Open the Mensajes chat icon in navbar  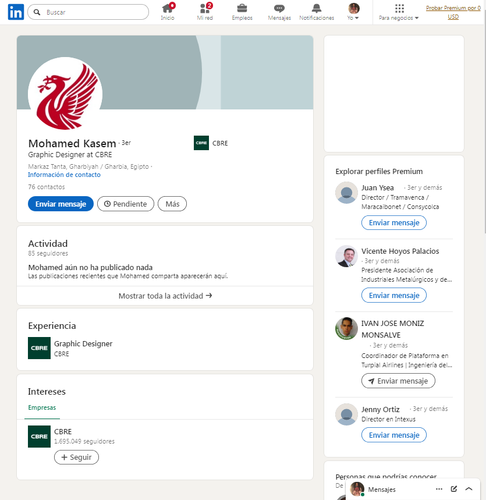click(x=279, y=12)
